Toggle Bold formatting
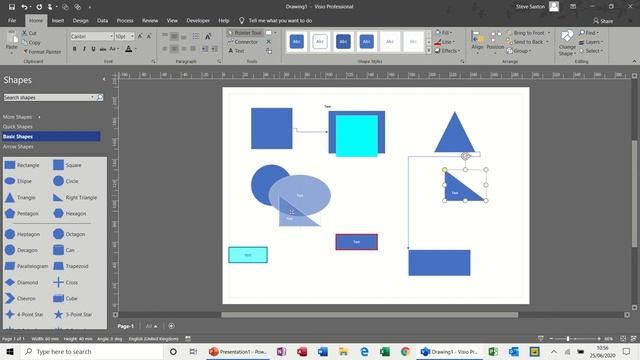The height and width of the screenshot is (360, 640). [x=75, y=49]
